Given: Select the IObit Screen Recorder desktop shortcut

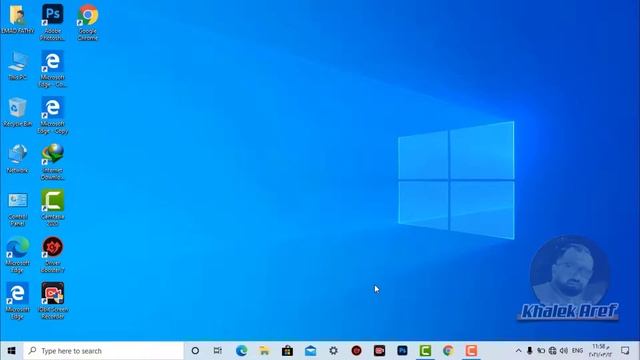Looking at the screenshot, I should tap(53, 301).
